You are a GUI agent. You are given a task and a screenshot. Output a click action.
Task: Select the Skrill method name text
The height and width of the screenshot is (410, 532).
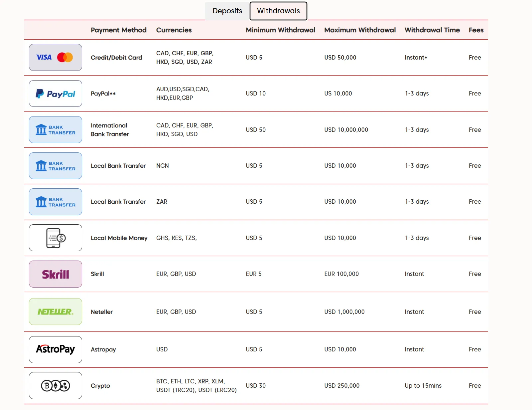pyautogui.click(x=97, y=274)
